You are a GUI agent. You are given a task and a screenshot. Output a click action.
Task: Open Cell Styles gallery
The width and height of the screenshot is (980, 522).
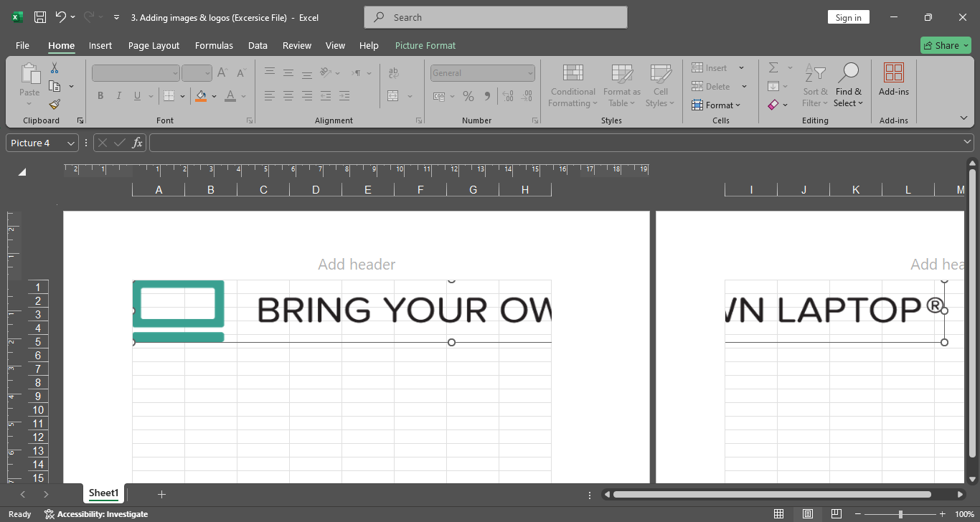[661, 86]
